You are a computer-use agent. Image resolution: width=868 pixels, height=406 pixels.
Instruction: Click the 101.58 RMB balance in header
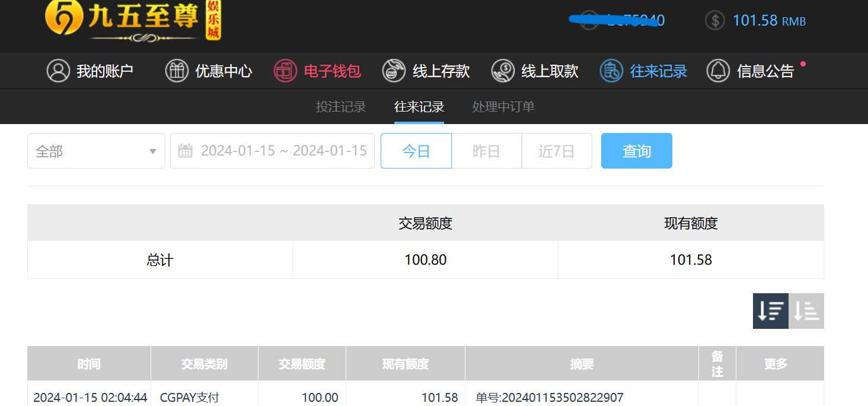coord(769,20)
